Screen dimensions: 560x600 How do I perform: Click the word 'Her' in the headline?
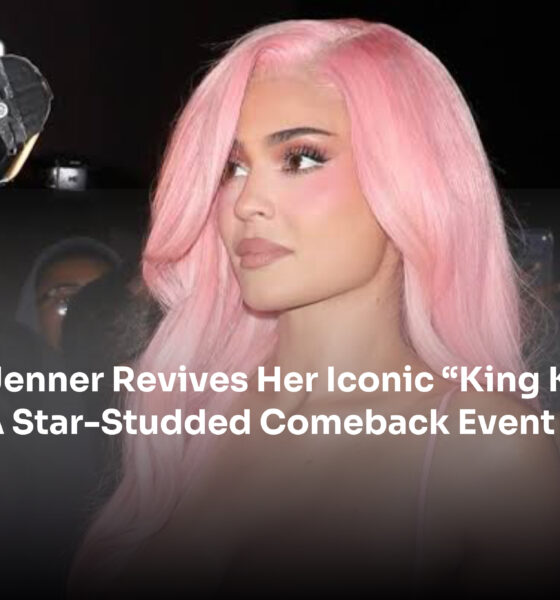pyautogui.click(x=287, y=380)
